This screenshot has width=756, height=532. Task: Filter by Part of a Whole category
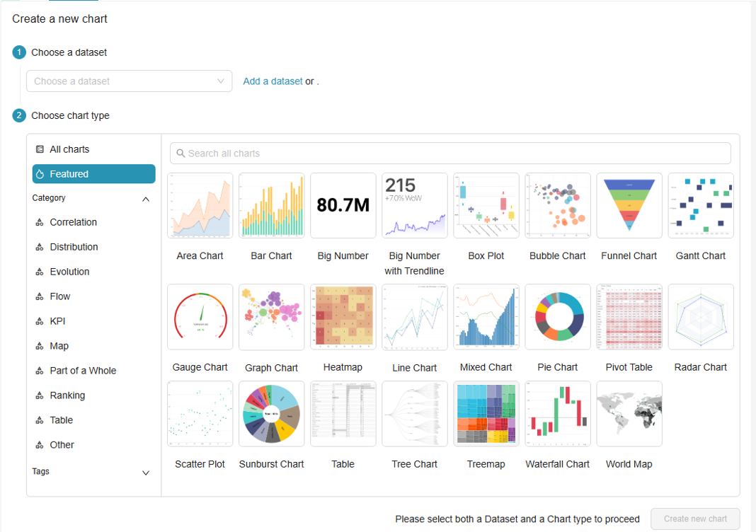(x=93, y=371)
